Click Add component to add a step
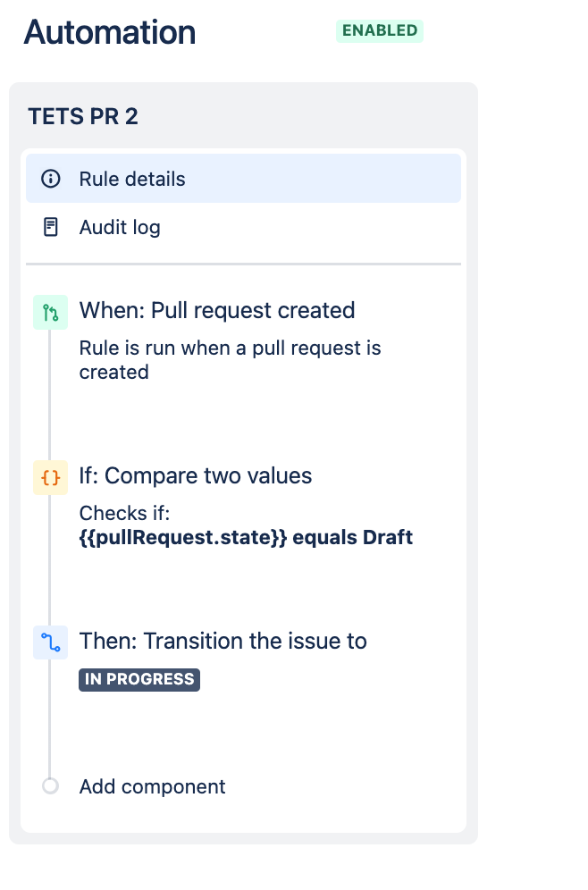This screenshot has width=588, height=890. point(152,786)
